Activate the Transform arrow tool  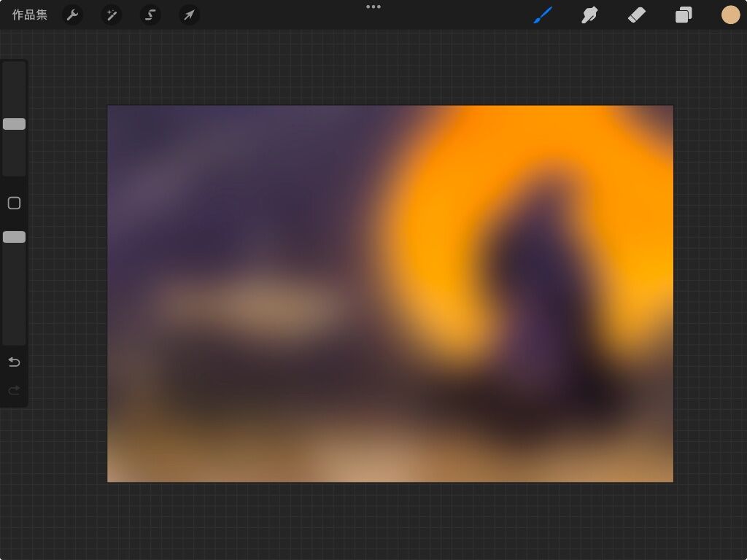189,15
